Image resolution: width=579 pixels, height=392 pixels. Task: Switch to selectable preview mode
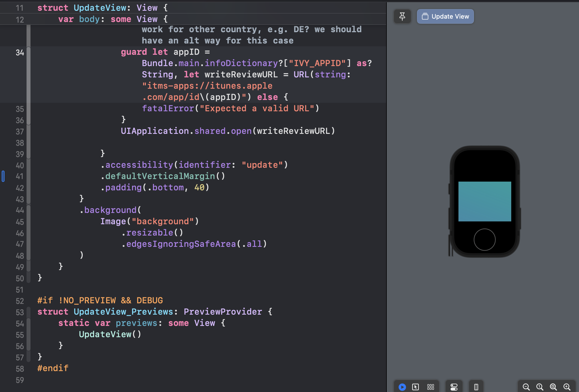point(416,387)
